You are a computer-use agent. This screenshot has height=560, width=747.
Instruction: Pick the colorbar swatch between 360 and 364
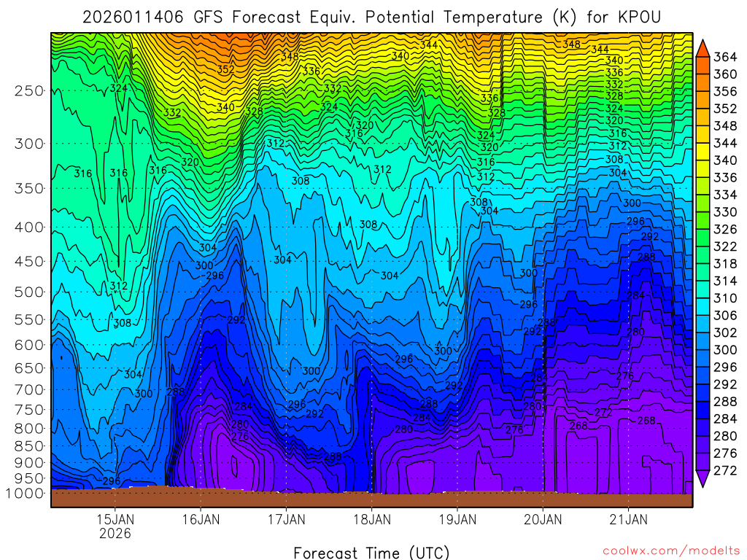tap(703, 66)
